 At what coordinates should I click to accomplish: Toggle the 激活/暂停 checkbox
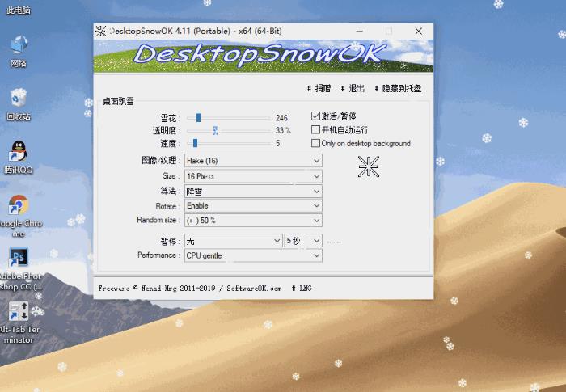[x=315, y=116]
